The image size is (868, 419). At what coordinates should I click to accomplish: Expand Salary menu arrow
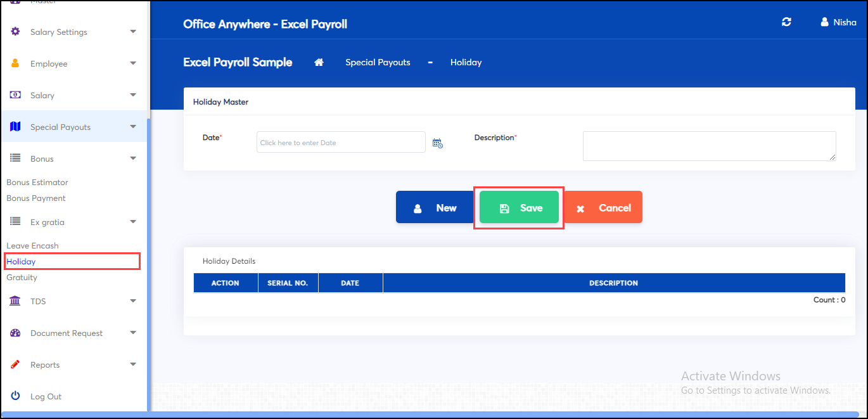click(x=133, y=95)
